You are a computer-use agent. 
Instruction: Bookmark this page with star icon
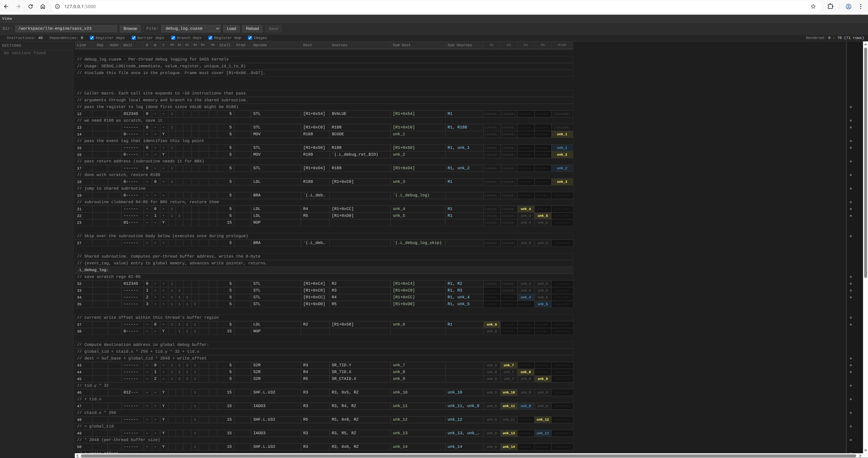pos(813,6)
